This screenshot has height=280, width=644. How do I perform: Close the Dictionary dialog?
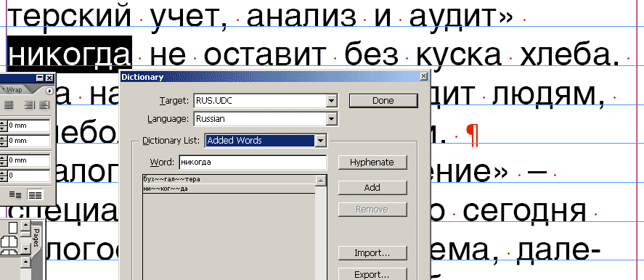pos(424,76)
